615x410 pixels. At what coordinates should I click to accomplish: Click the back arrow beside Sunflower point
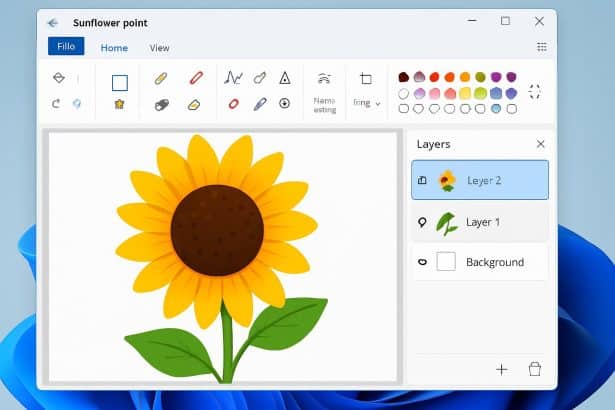click(x=52, y=22)
